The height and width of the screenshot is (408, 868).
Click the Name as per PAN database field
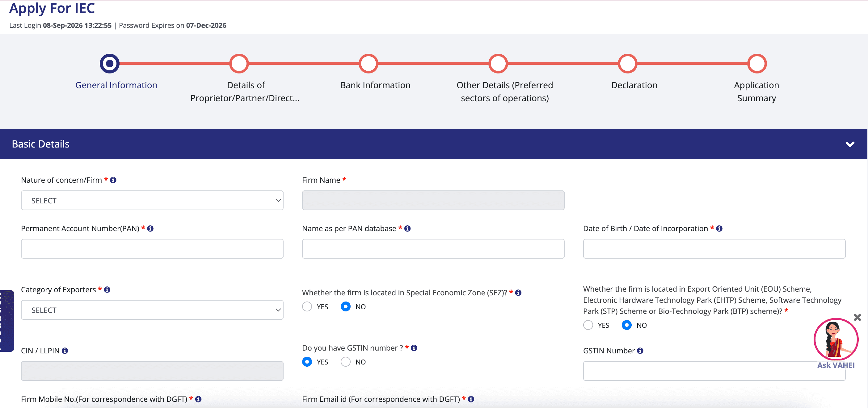pyautogui.click(x=433, y=249)
